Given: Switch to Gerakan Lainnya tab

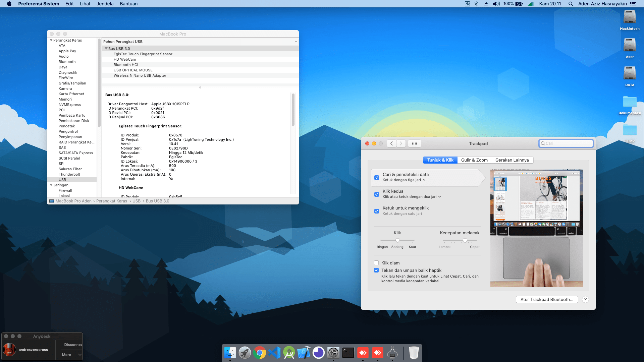Looking at the screenshot, I should coord(512,160).
